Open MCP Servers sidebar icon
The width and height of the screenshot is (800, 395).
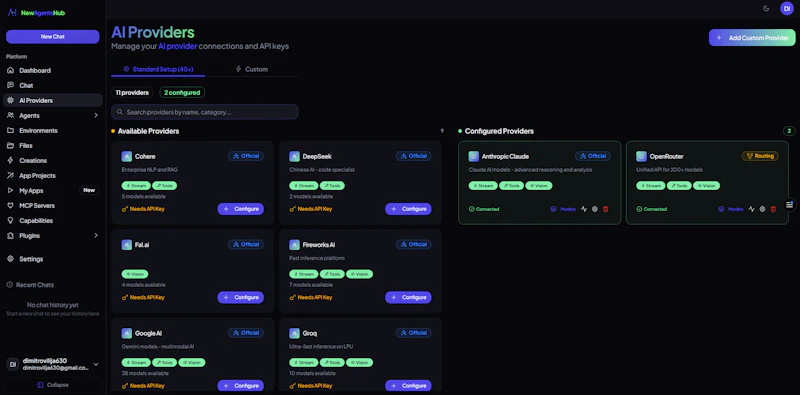point(10,206)
